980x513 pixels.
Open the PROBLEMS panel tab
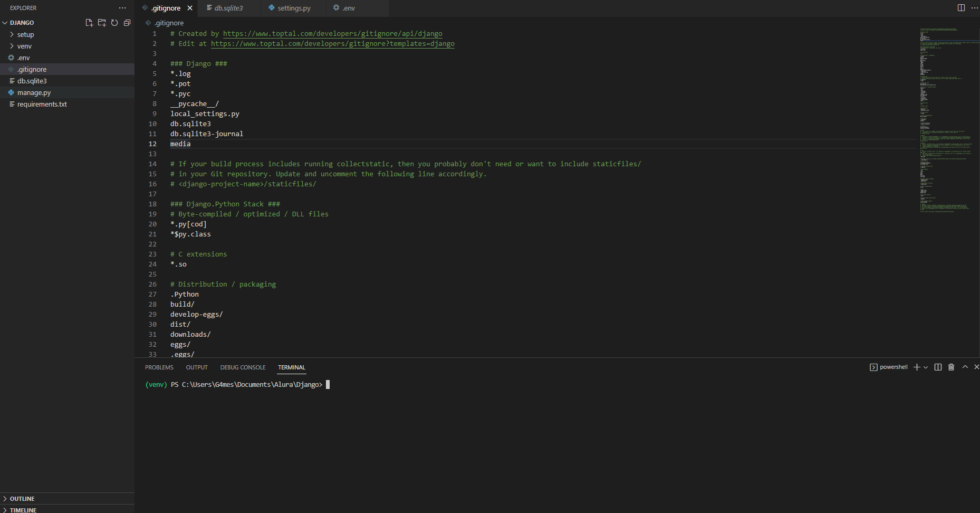click(159, 367)
